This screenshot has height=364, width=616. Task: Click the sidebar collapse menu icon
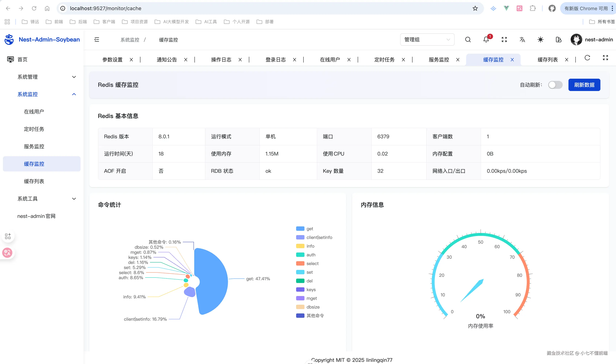[x=97, y=40]
